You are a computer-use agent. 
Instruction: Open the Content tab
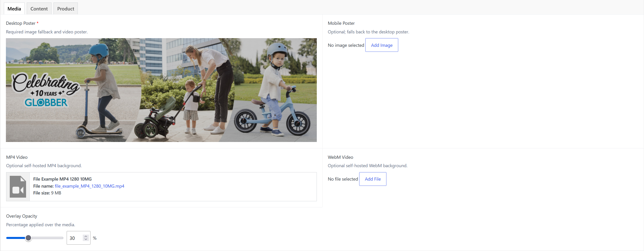39,8
